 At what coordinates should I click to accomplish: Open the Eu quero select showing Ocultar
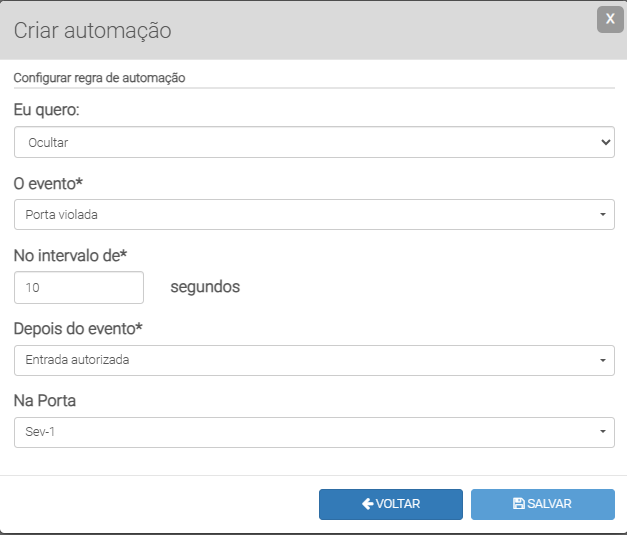click(300, 142)
